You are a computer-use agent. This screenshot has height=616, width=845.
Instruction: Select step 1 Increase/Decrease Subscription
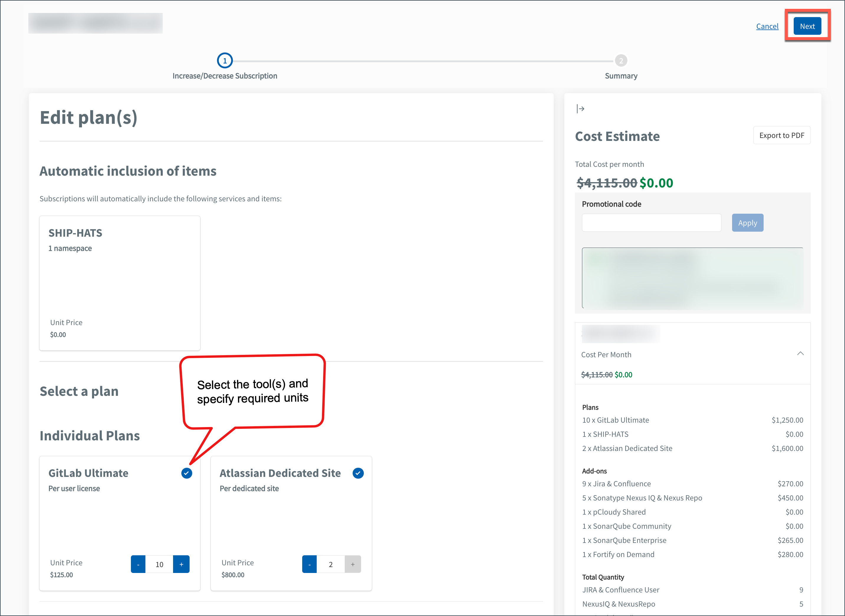click(x=225, y=60)
